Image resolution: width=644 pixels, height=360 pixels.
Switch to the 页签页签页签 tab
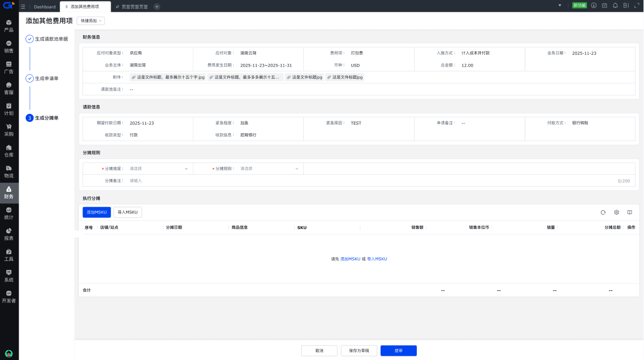click(131, 7)
